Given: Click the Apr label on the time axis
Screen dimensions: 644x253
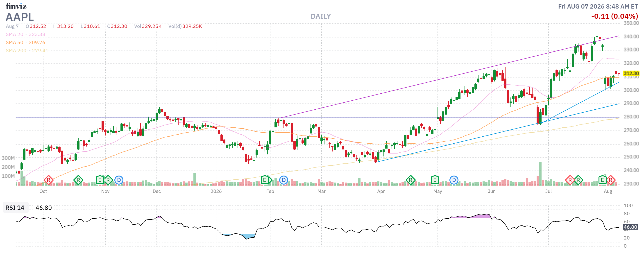Looking at the screenshot, I should [381, 192].
